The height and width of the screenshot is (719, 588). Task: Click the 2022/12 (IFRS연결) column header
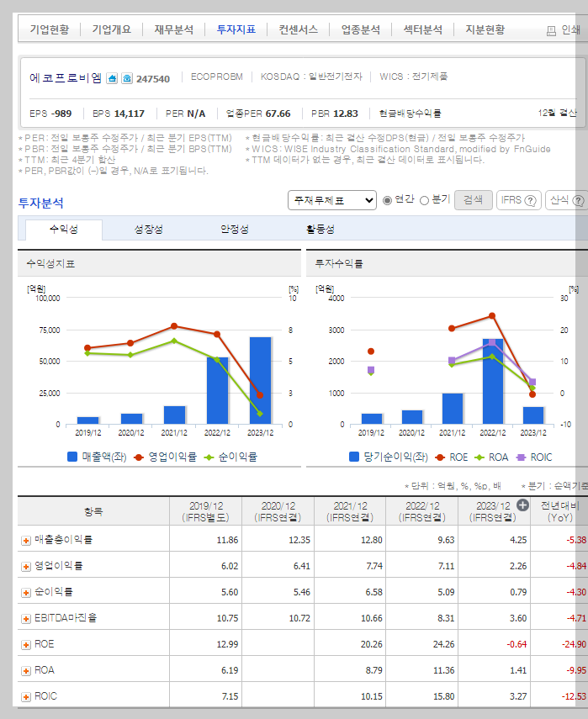tap(422, 511)
